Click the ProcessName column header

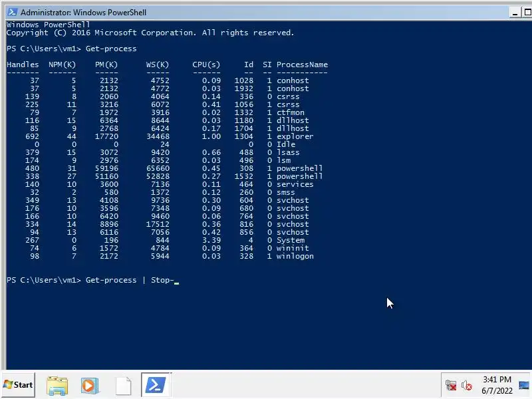point(302,65)
